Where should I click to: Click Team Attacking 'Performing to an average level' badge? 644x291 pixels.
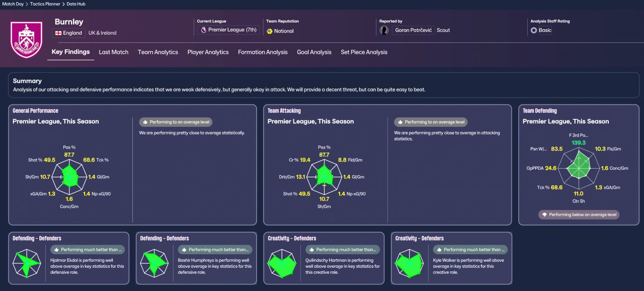431,122
